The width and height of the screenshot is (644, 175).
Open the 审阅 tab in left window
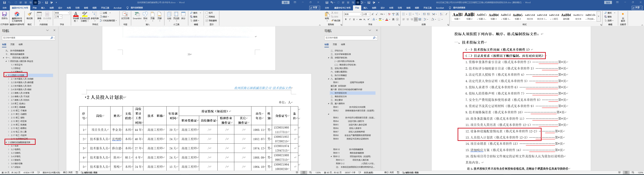click(86, 8)
